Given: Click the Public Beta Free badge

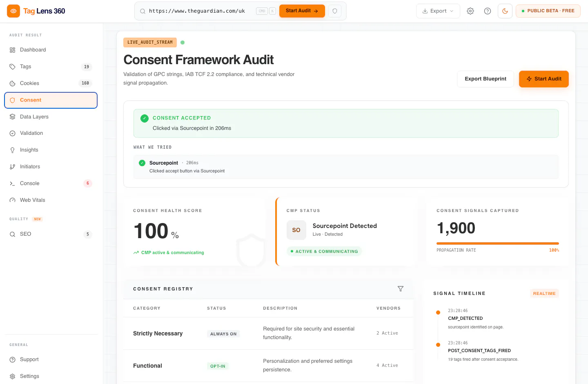Looking at the screenshot, I should pyautogui.click(x=548, y=11).
